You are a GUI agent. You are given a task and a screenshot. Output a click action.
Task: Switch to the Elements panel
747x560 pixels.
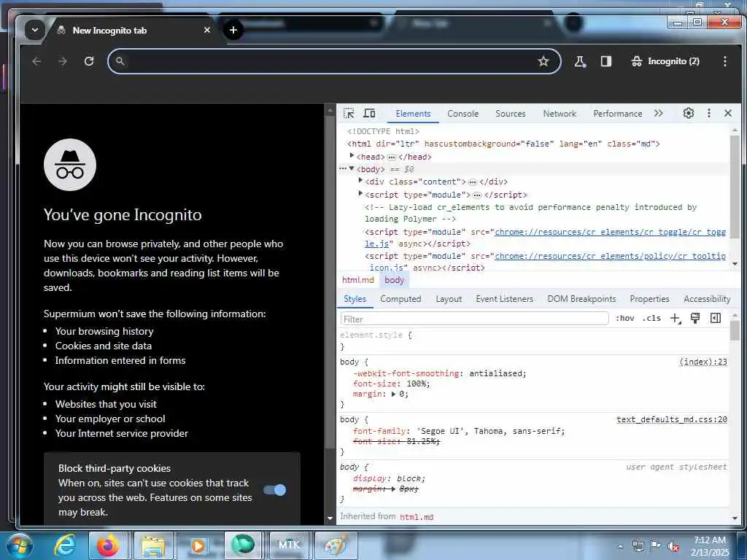tap(413, 113)
